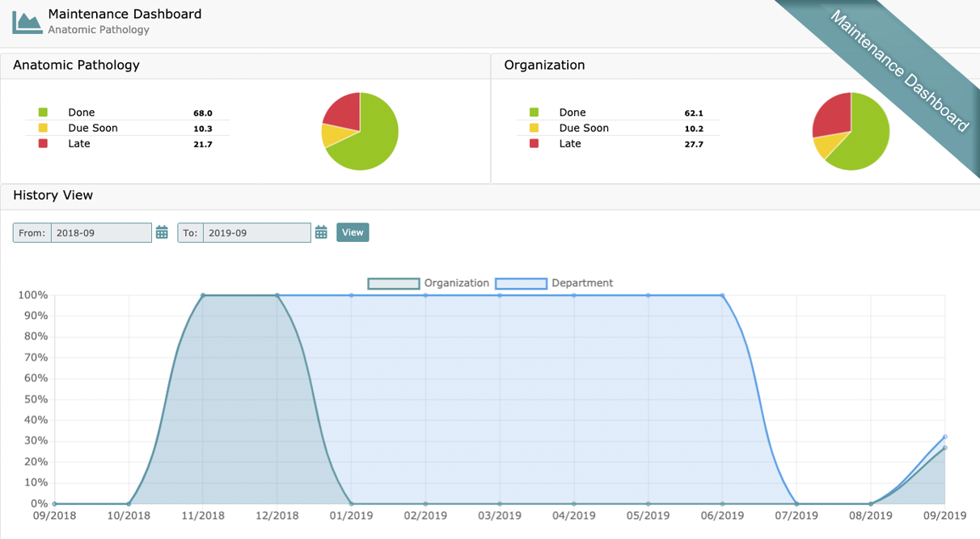The height and width of the screenshot is (539, 980).
Task: Click red Late marker in Anatomic Pathology legend
Action: coord(43,143)
